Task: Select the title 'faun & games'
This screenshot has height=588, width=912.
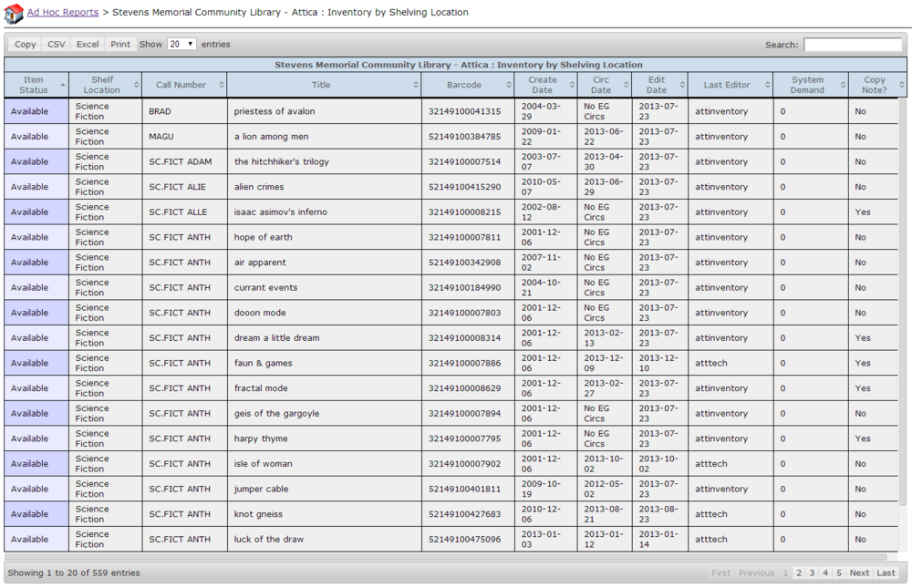Action: click(263, 363)
